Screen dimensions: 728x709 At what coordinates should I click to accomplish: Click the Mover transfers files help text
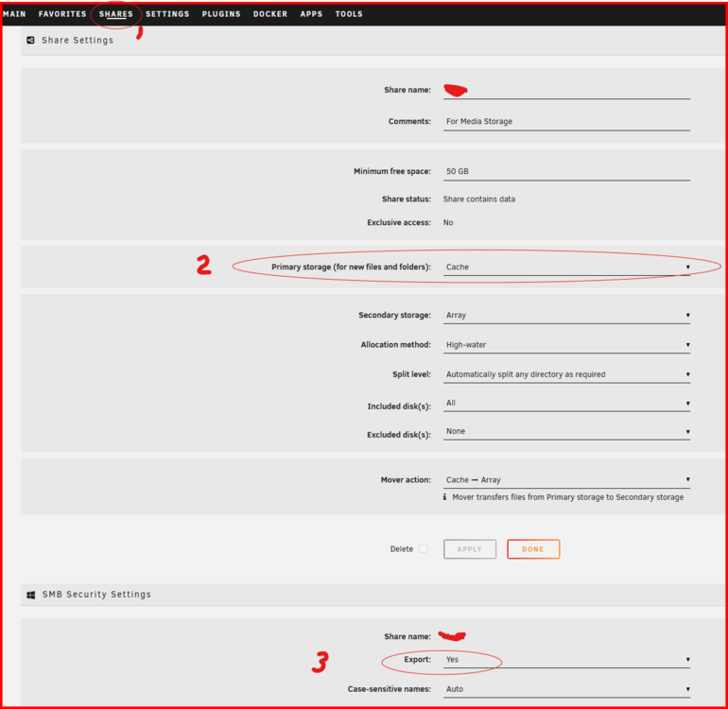click(x=568, y=497)
